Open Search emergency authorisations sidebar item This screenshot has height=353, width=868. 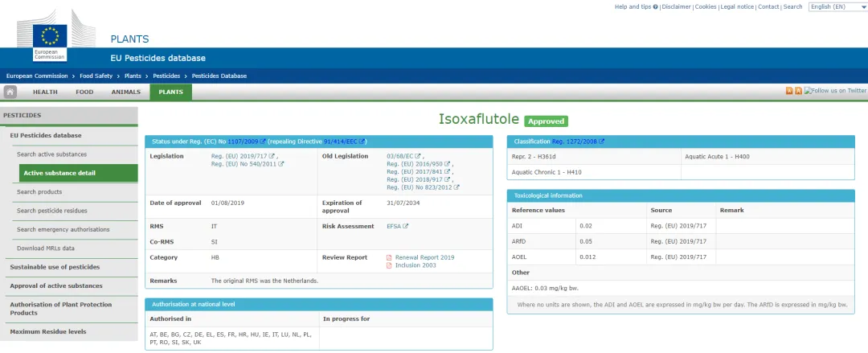[63, 229]
